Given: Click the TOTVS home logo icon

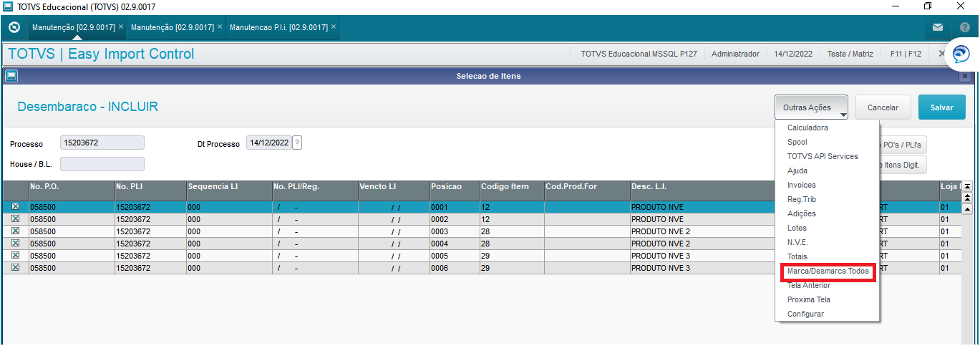Looking at the screenshot, I should (14, 27).
